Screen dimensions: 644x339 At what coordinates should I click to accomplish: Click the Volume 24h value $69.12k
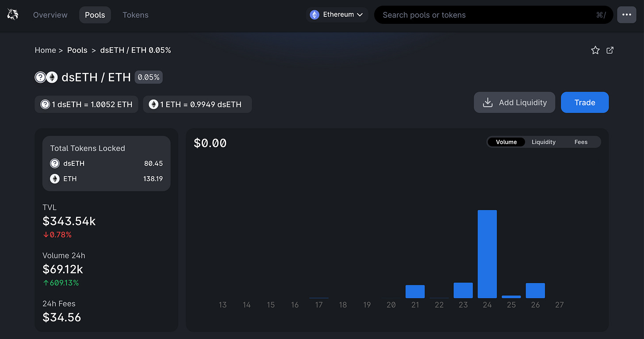pyautogui.click(x=63, y=269)
